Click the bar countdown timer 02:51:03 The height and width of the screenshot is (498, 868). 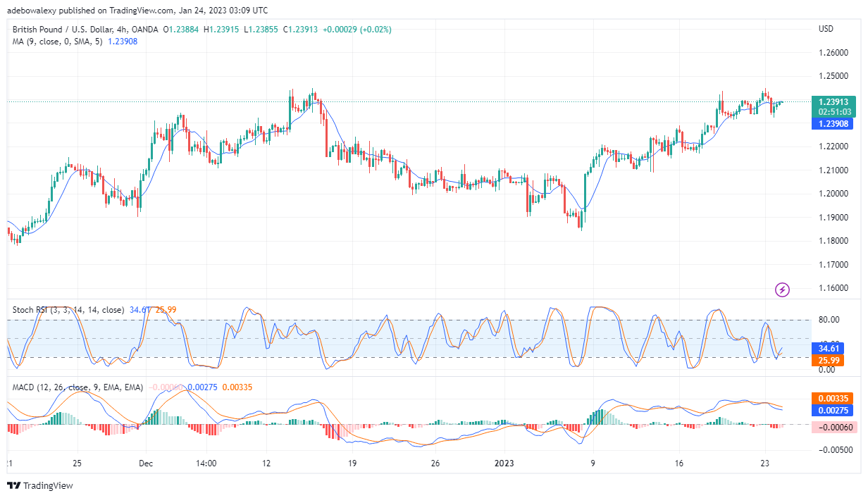[833, 112]
